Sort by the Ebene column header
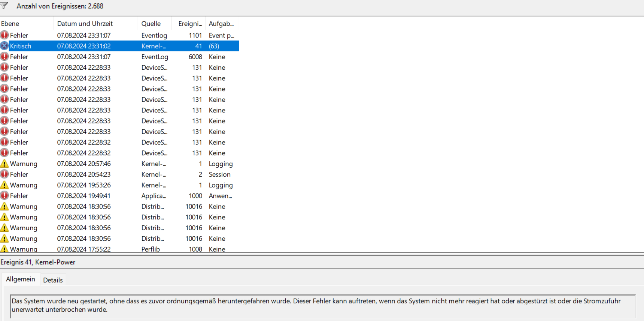Viewport: 644px width, 321px height. pyautogui.click(x=27, y=24)
